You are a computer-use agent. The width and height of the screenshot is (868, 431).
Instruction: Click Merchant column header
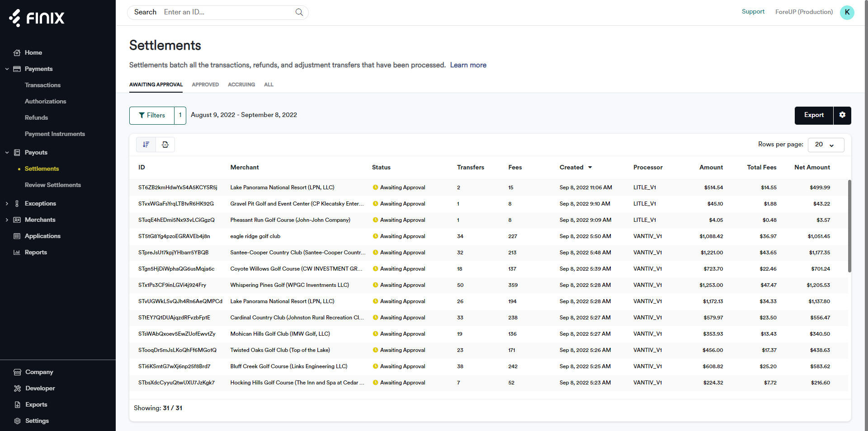point(245,168)
